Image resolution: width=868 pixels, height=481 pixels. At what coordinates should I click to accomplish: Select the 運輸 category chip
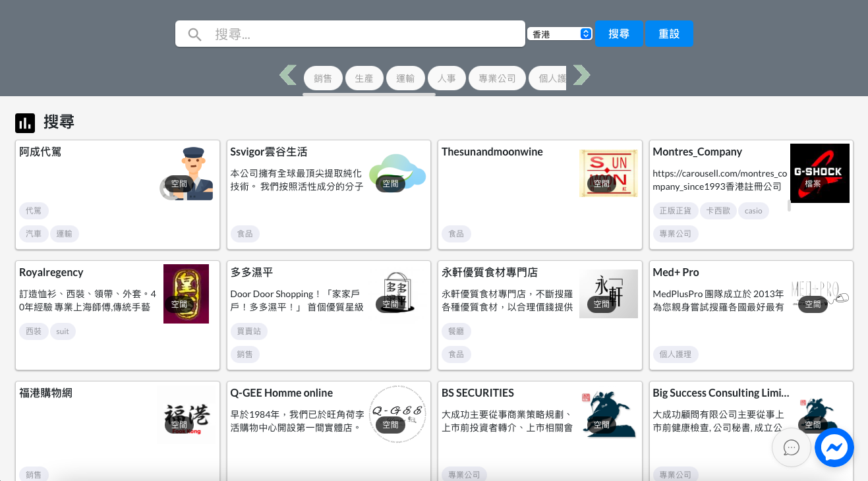pos(405,78)
